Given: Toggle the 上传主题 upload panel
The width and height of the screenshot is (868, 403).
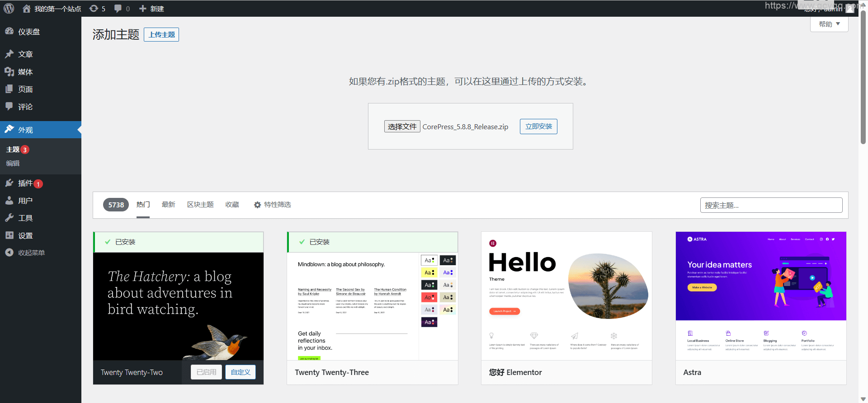Looking at the screenshot, I should coord(161,34).
